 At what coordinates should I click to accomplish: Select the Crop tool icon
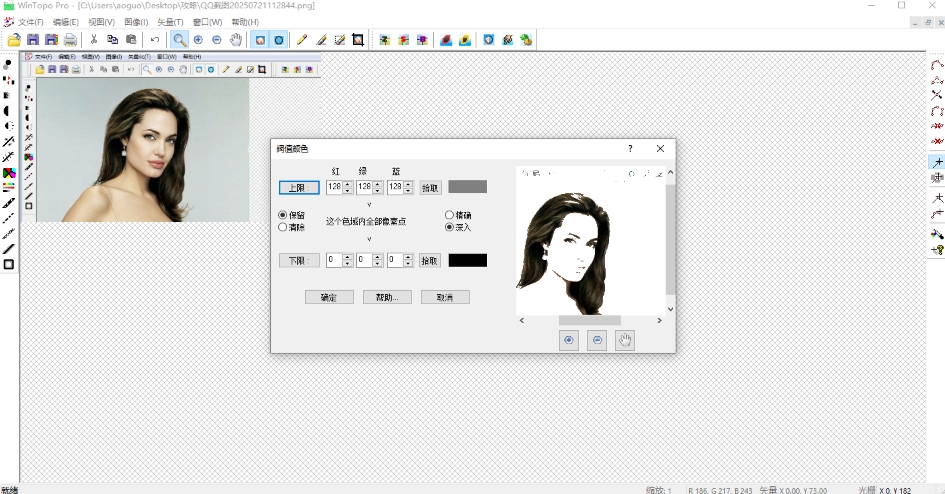pyautogui.click(x=357, y=40)
